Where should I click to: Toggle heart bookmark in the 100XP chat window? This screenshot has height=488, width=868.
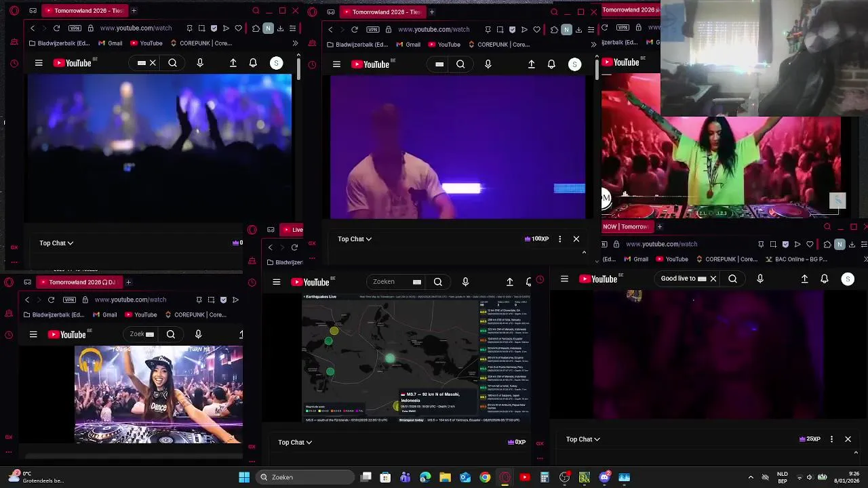coord(536,30)
